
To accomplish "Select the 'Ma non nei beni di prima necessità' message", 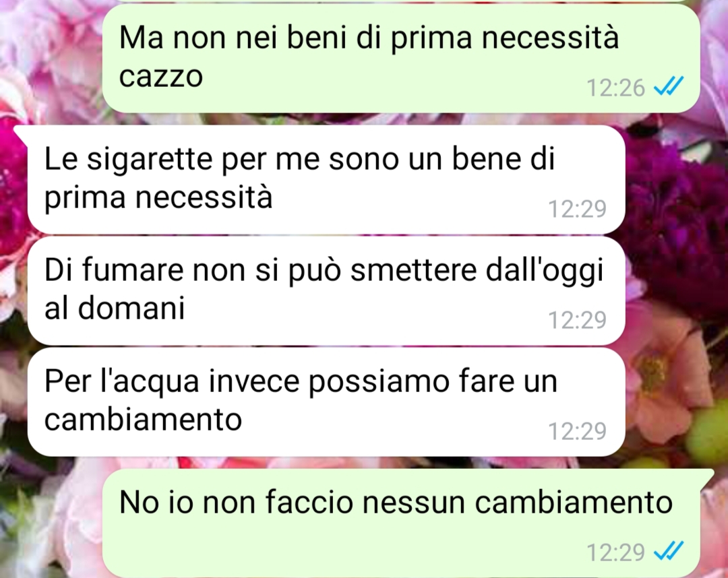I will tap(400, 58).
